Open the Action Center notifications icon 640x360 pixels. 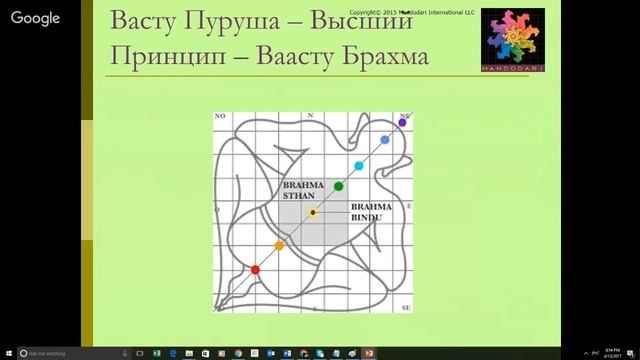tap(631, 353)
